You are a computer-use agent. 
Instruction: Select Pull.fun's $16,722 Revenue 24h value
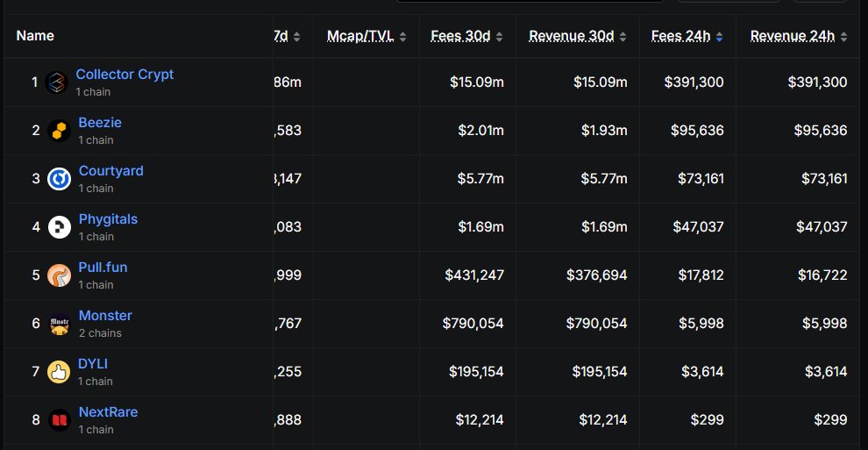point(822,275)
